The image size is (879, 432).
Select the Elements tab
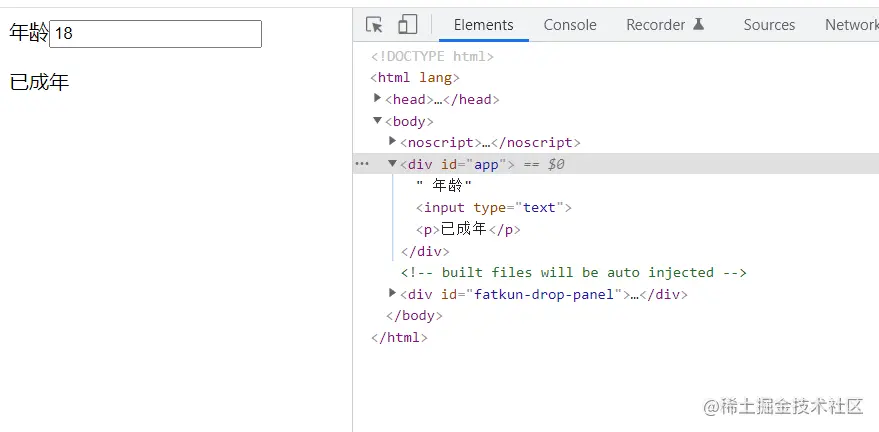point(483,25)
